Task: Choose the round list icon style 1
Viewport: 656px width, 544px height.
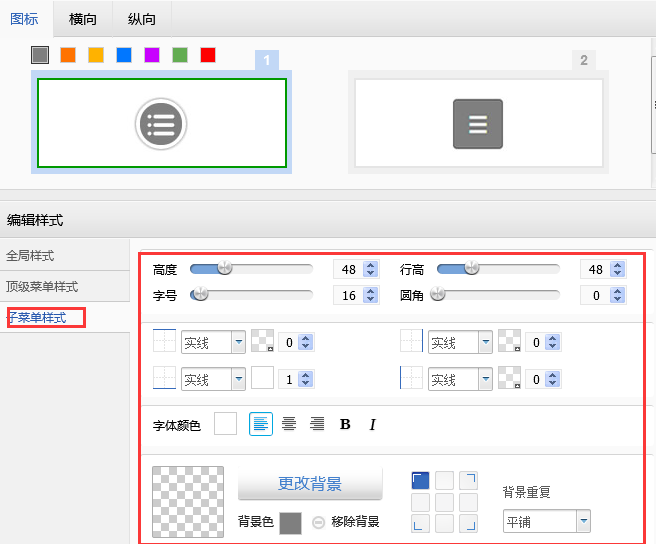Action: 161,124
